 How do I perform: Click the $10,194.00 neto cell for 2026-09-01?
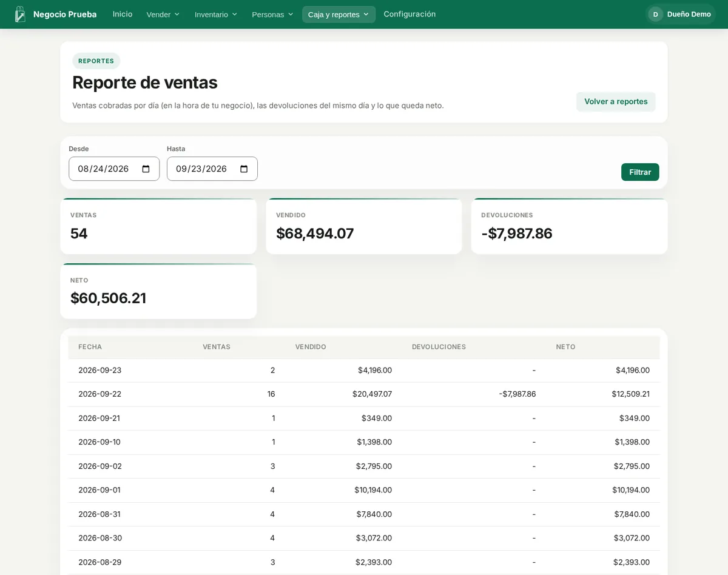(x=631, y=490)
